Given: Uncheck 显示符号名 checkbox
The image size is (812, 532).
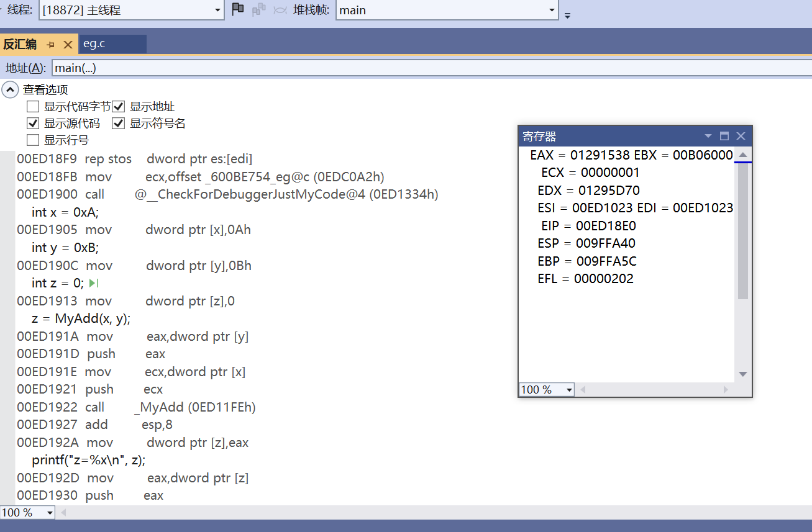Looking at the screenshot, I should [118, 124].
